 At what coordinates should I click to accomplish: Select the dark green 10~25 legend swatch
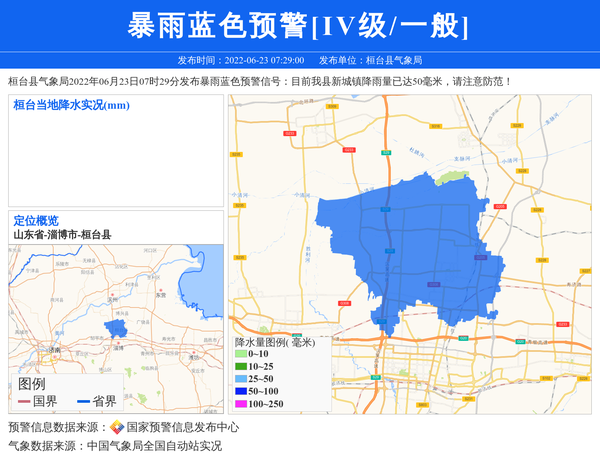pyautogui.click(x=241, y=367)
